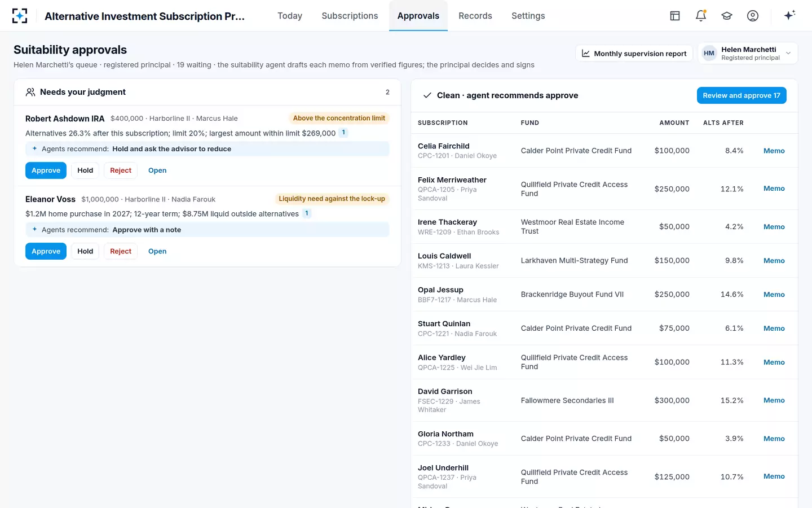Go to the Today tab

click(x=290, y=16)
